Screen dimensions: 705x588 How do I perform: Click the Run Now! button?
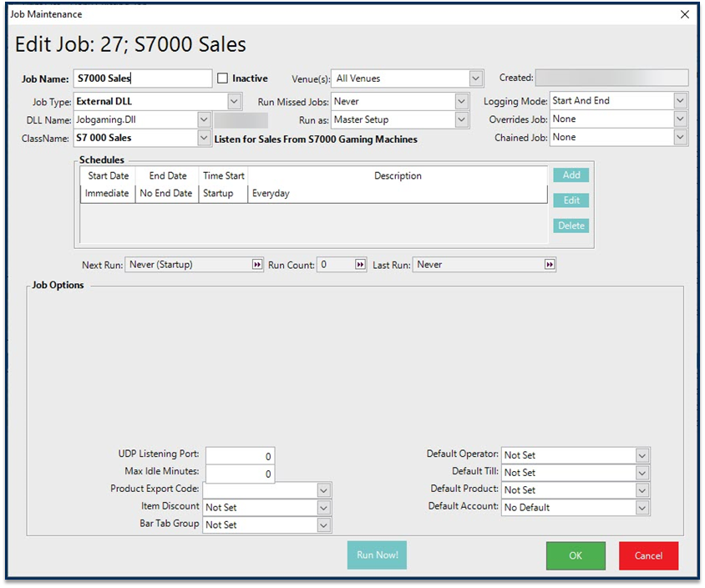[378, 555]
